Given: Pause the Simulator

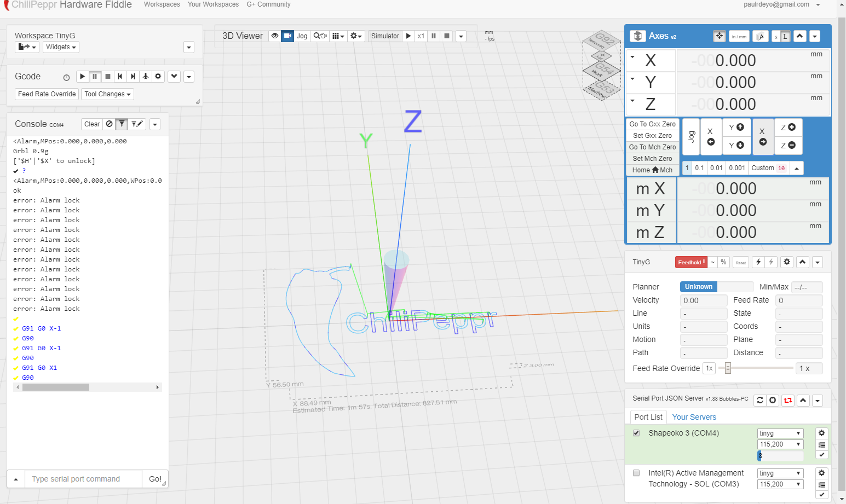Looking at the screenshot, I should [434, 36].
